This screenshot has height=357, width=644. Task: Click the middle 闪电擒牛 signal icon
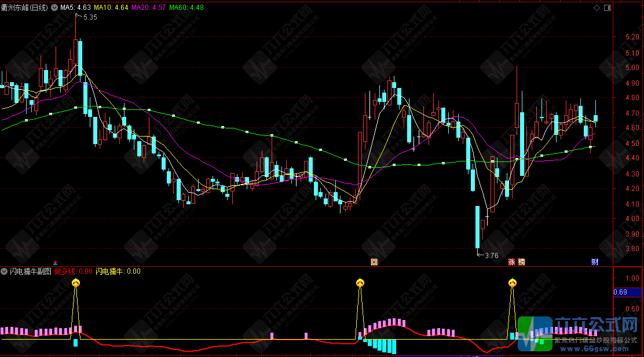[x=360, y=282]
